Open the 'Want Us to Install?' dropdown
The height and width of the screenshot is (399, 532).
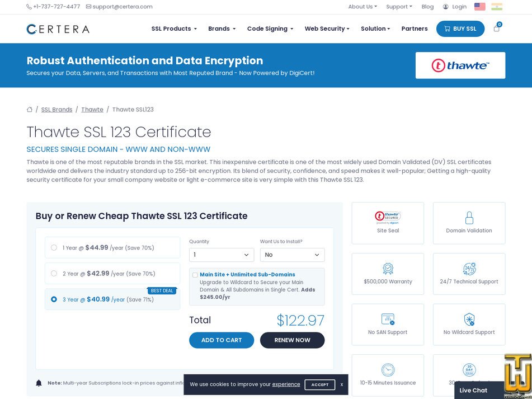tap(292, 255)
